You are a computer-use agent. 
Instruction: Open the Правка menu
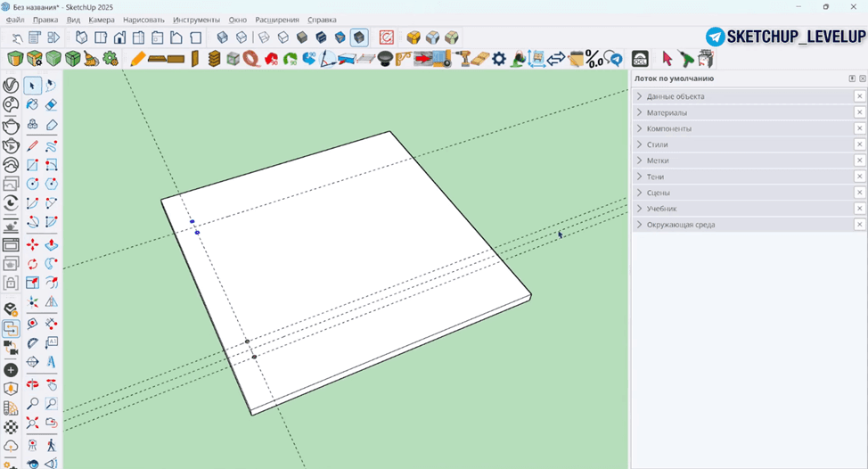(45, 20)
